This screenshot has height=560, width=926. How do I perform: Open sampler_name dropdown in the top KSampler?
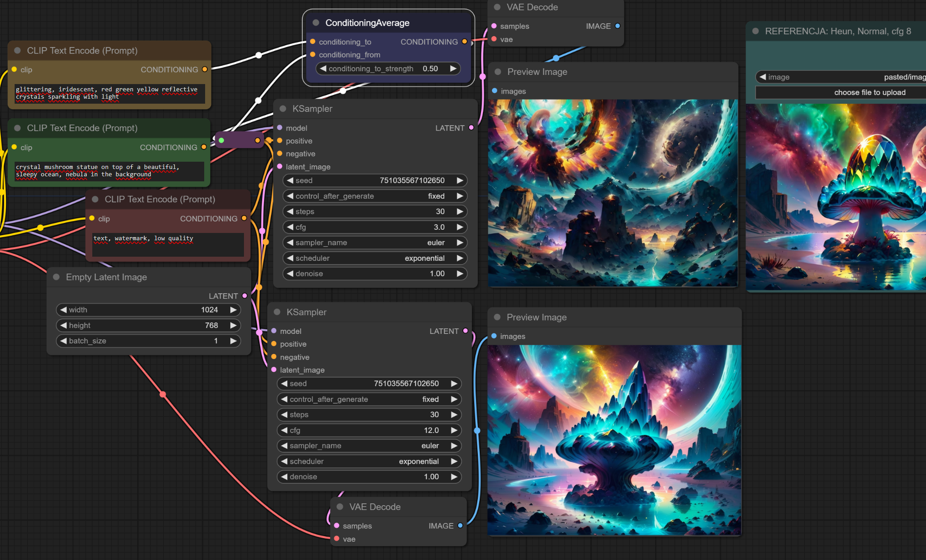tap(375, 243)
